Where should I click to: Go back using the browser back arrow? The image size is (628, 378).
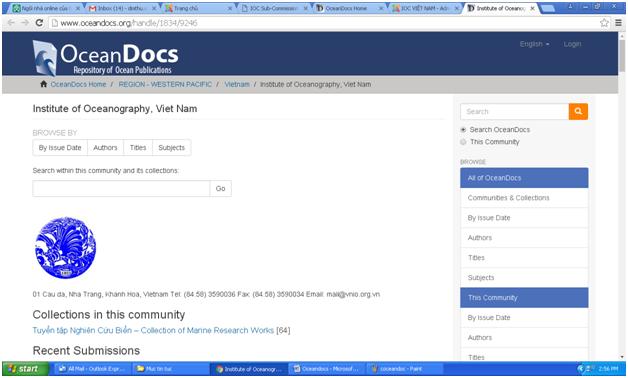point(11,23)
